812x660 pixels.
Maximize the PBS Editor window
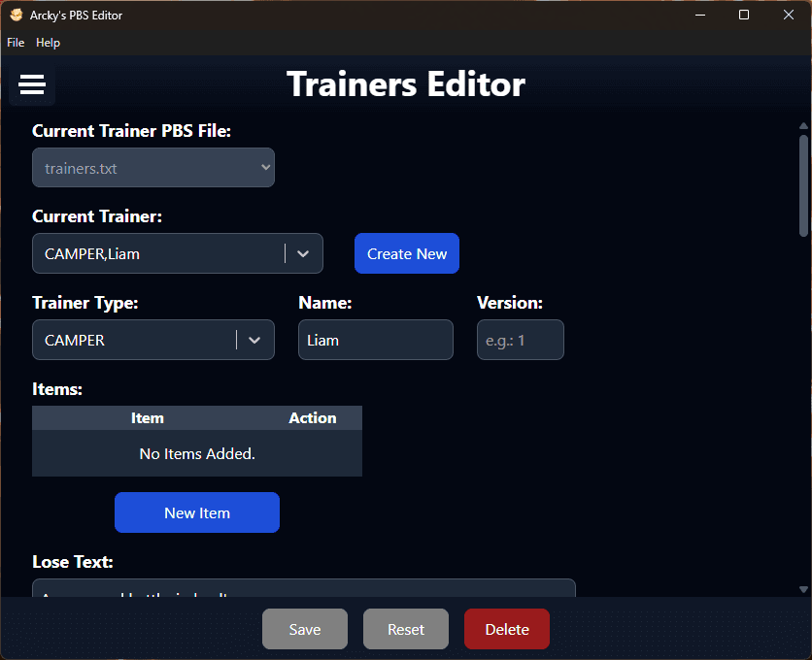[743, 16]
